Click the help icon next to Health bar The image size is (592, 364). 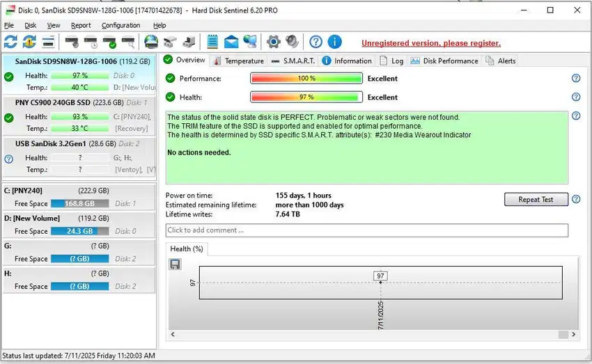[576, 97]
